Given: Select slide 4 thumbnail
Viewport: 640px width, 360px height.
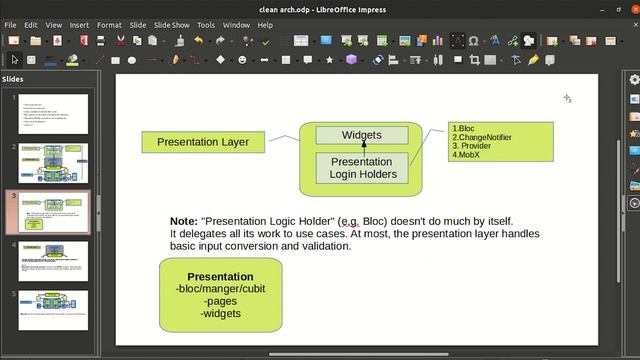Looking at the screenshot, I should pos(53,261).
